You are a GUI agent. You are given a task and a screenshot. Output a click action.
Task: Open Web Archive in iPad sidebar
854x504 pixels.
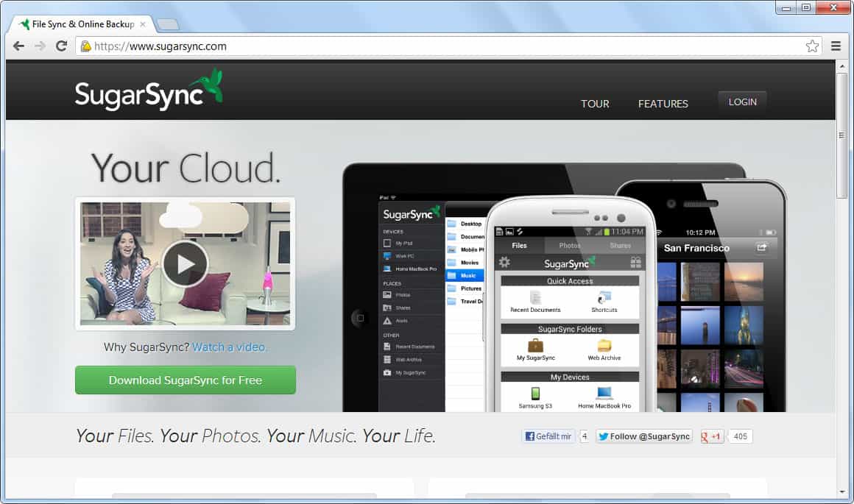click(x=412, y=360)
